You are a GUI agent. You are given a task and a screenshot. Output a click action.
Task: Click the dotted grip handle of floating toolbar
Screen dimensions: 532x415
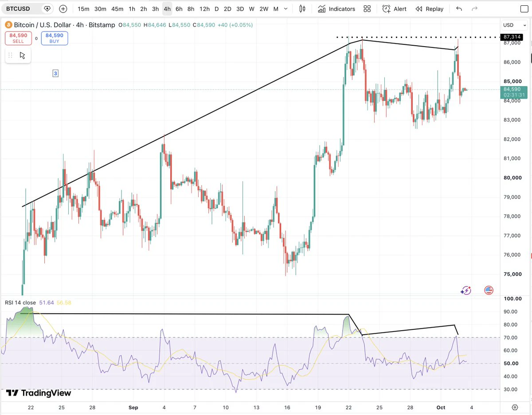(x=11, y=55)
